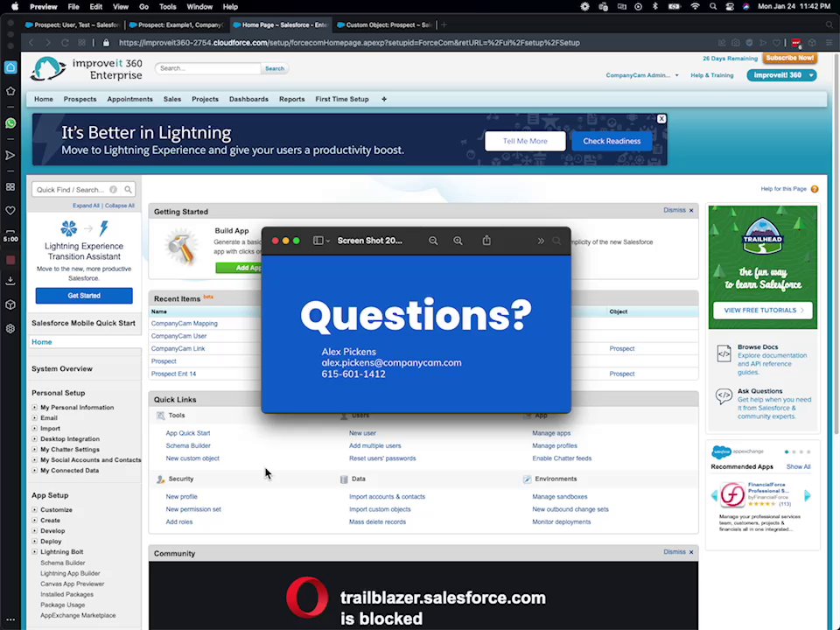
Task: Click Bluetooth icon in menu bar
Action: coord(654,6)
